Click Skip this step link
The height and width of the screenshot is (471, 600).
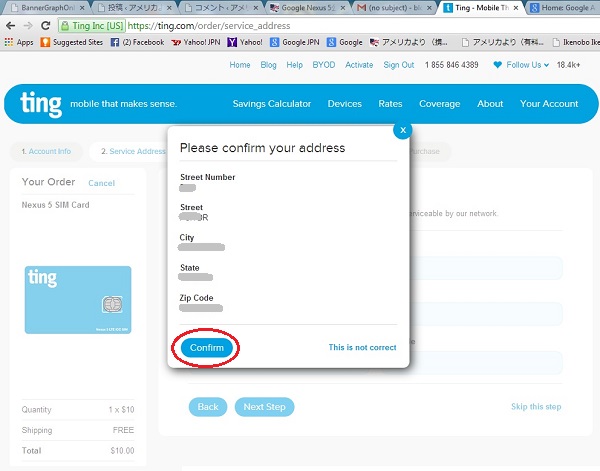pyautogui.click(x=536, y=406)
